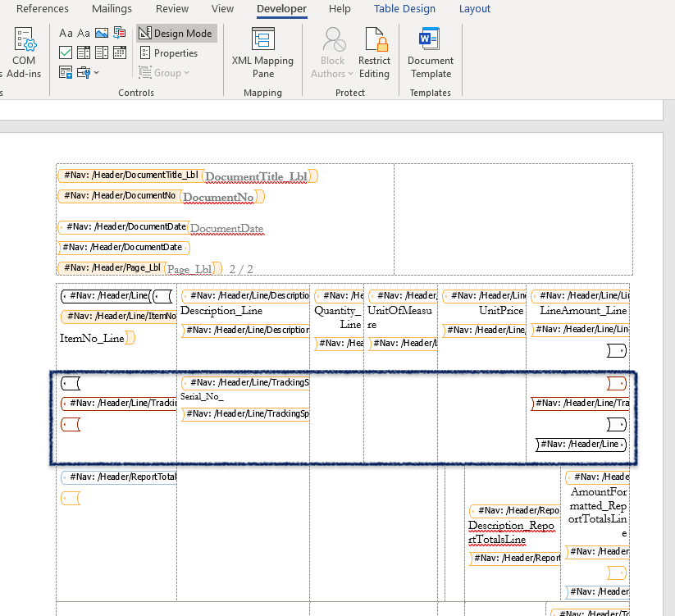Viewport: 675px width, 616px height.
Task: Click DocumentDate placeholder text
Action: point(226,229)
